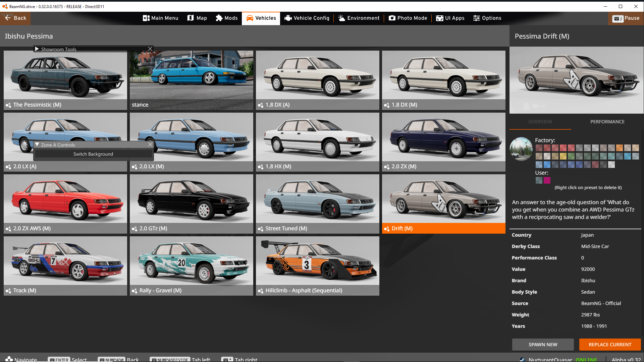Click the Switch Background button
The width and height of the screenshot is (644, 362).
[x=93, y=154]
